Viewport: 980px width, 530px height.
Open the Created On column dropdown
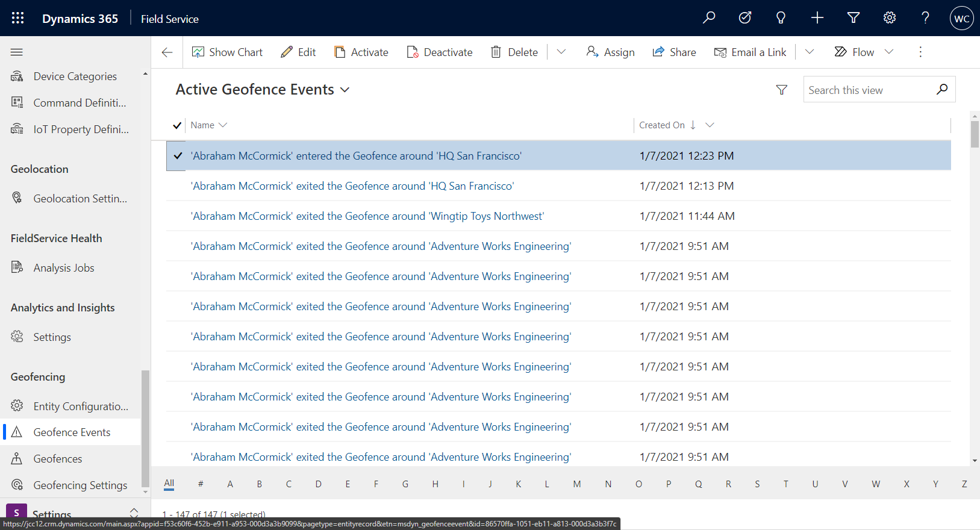[710, 125]
